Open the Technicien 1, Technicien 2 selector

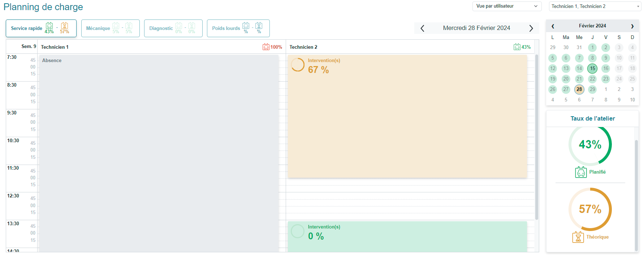(595, 6)
